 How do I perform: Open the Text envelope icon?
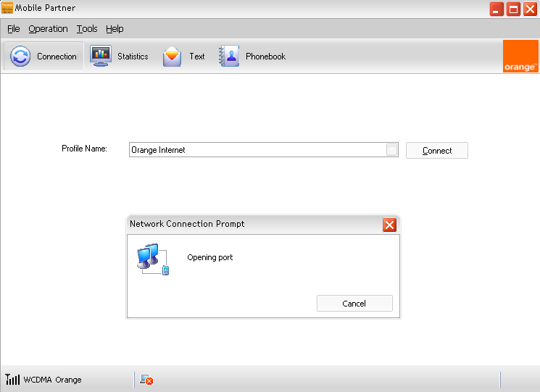(172, 56)
